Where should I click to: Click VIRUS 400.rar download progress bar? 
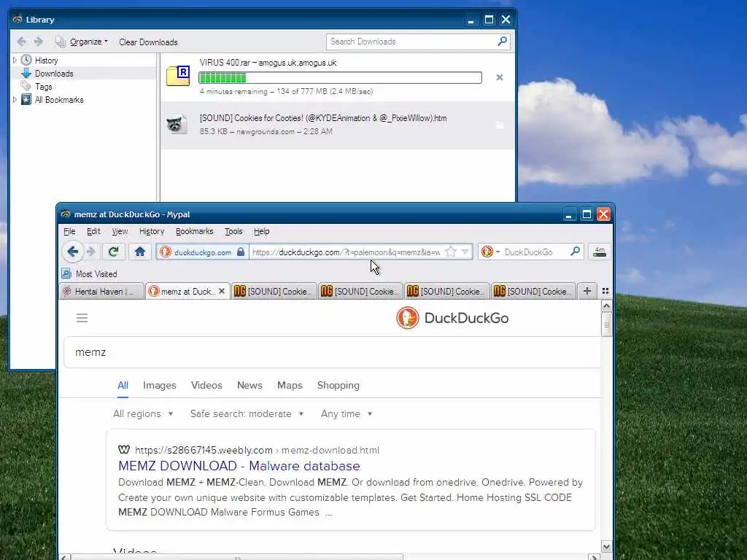340,77
